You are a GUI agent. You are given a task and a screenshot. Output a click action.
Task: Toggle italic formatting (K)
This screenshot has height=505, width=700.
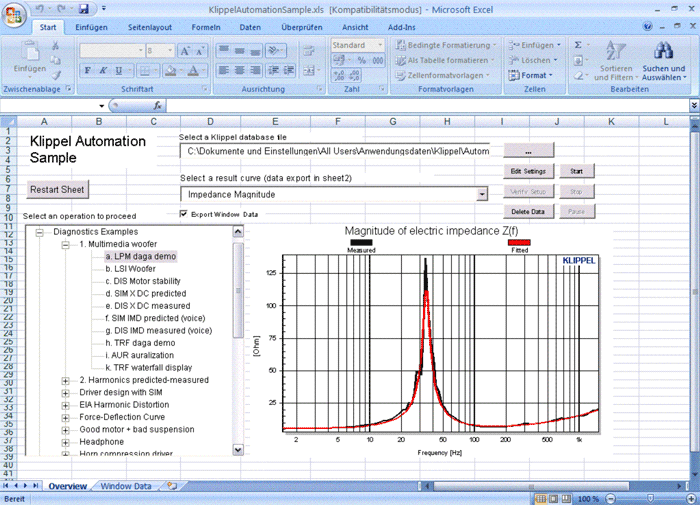pyautogui.click(x=103, y=71)
